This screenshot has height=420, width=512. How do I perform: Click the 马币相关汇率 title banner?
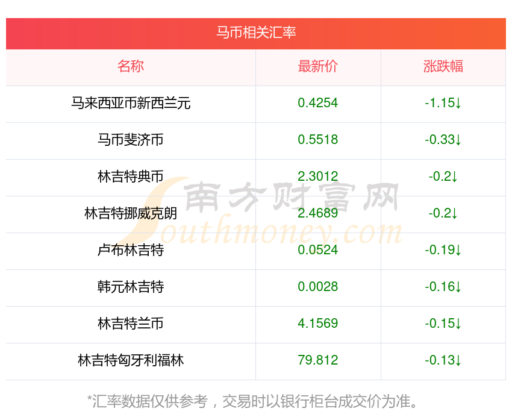pos(256,33)
